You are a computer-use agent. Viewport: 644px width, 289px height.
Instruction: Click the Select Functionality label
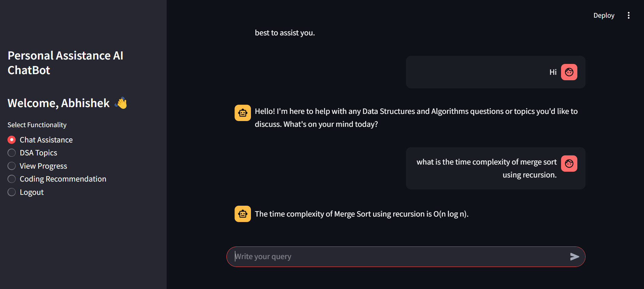pyautogui.click(x=37, y=125)
